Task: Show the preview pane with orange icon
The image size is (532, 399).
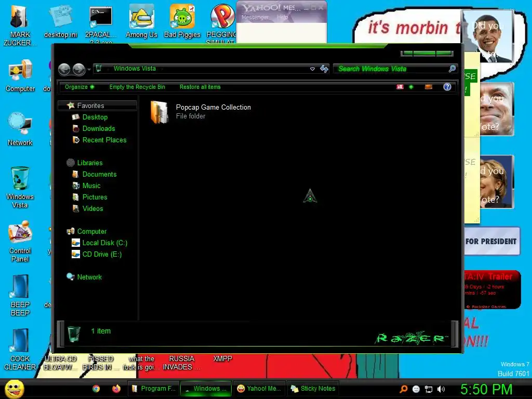Action: pos(429,87)
